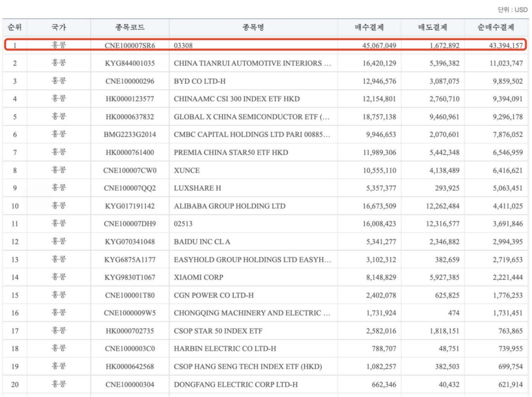Click stock code CNE100001T80
The image size is (532, 397).
coord(130,295)
